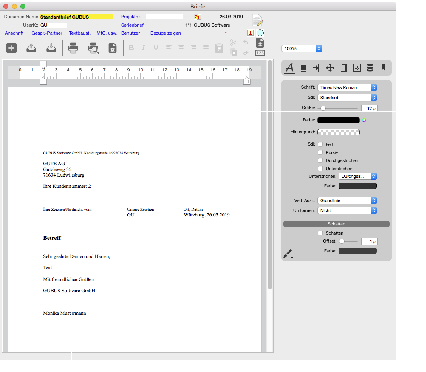Viewport: 426px width, 372px height.
Task: Click the UserID input field
Action: [x=53, y=25]
